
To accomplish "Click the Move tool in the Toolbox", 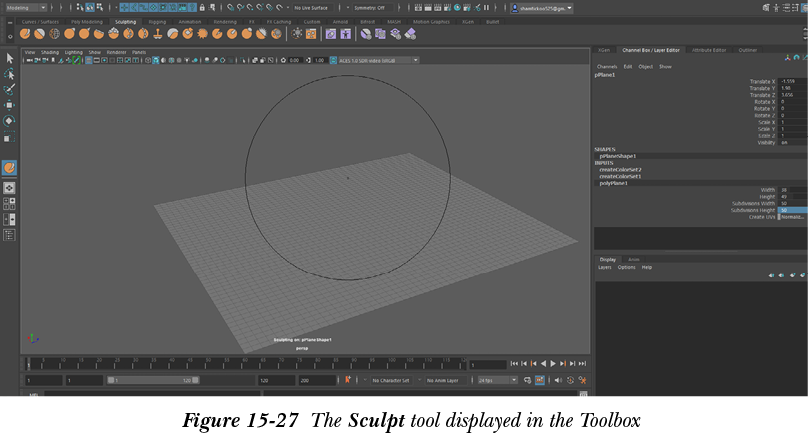I will pyautogui.click(x=9, y=104).
